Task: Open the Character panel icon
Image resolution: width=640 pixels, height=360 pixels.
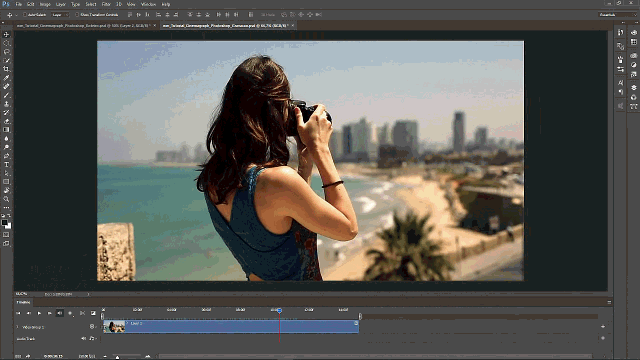Action: 620,83
